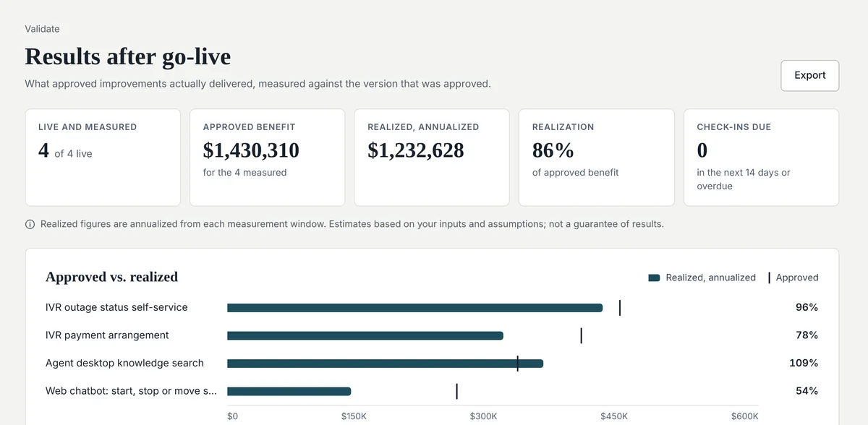Click the 'Approved vs. realized' chart title
Viewport: 868px width, 425px height.
coord(111,277)
